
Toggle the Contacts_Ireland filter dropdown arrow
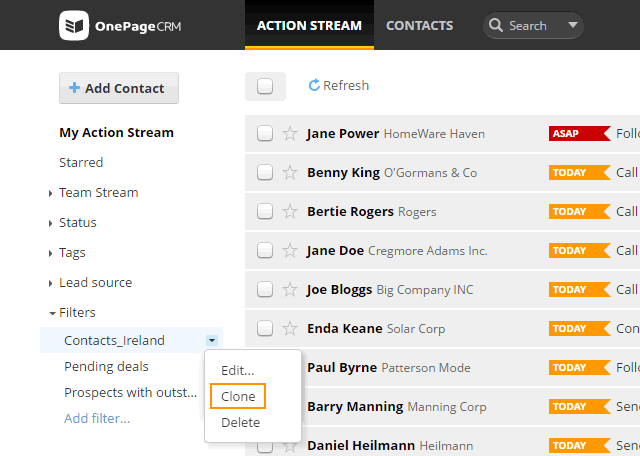click(212, 340)
